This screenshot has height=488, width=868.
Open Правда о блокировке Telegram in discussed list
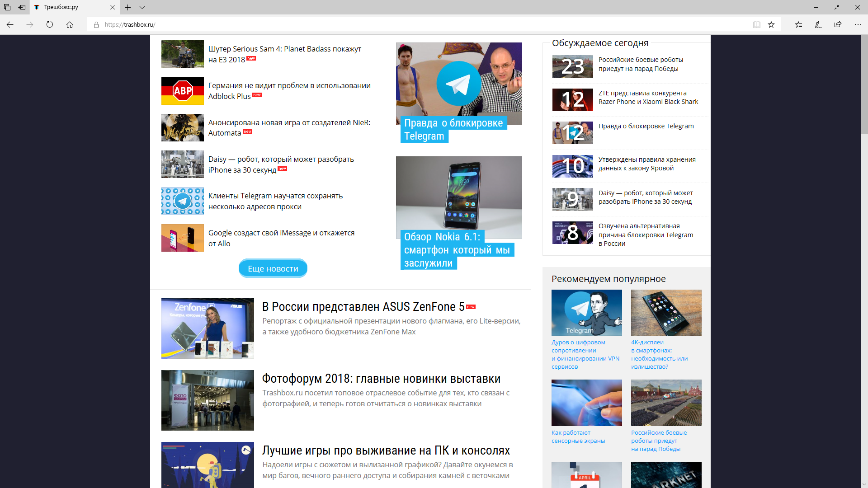point(646,126)
